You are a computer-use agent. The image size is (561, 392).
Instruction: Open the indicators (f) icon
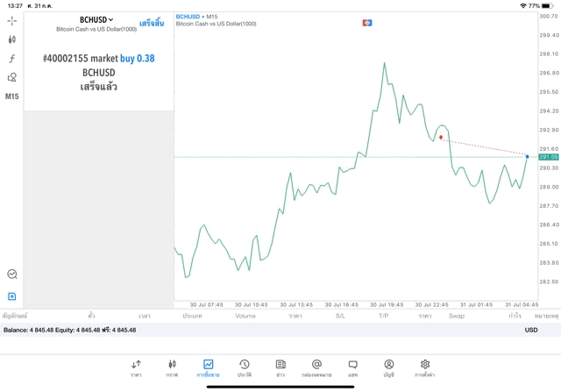(x=12, y=59)
